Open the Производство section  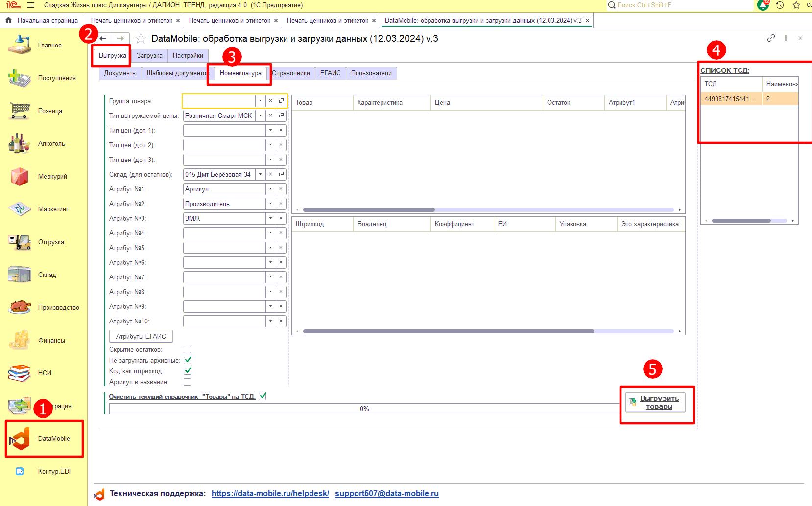pos(43,307)
